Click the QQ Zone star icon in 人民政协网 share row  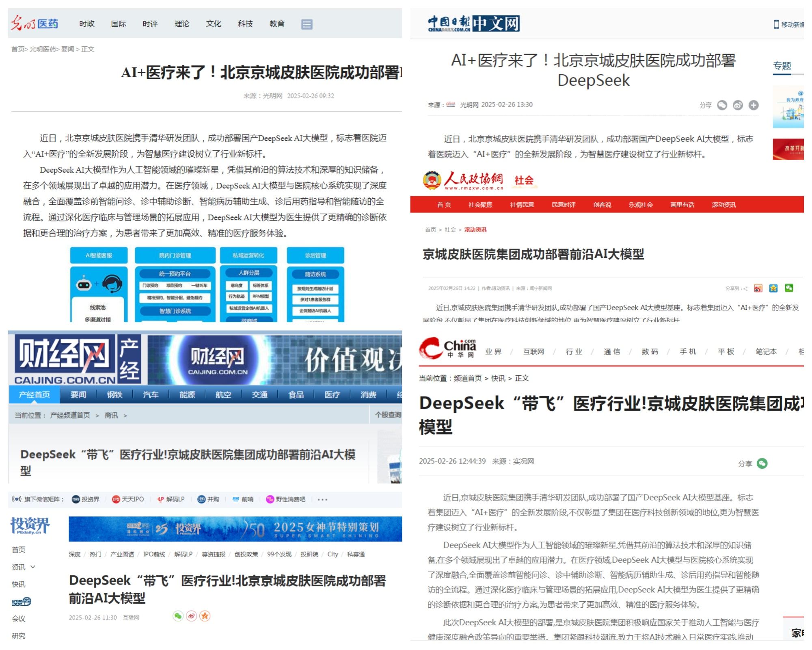(773, 288)
